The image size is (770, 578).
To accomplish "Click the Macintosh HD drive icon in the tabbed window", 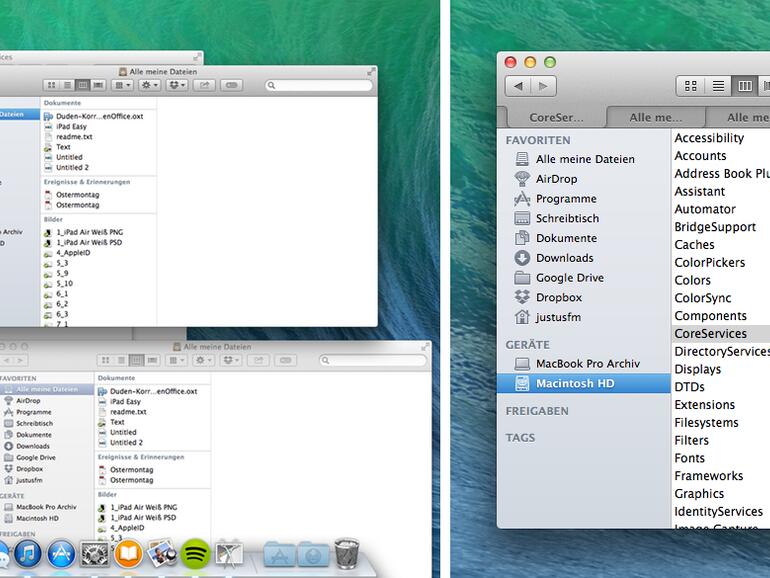I will point(522,384).
